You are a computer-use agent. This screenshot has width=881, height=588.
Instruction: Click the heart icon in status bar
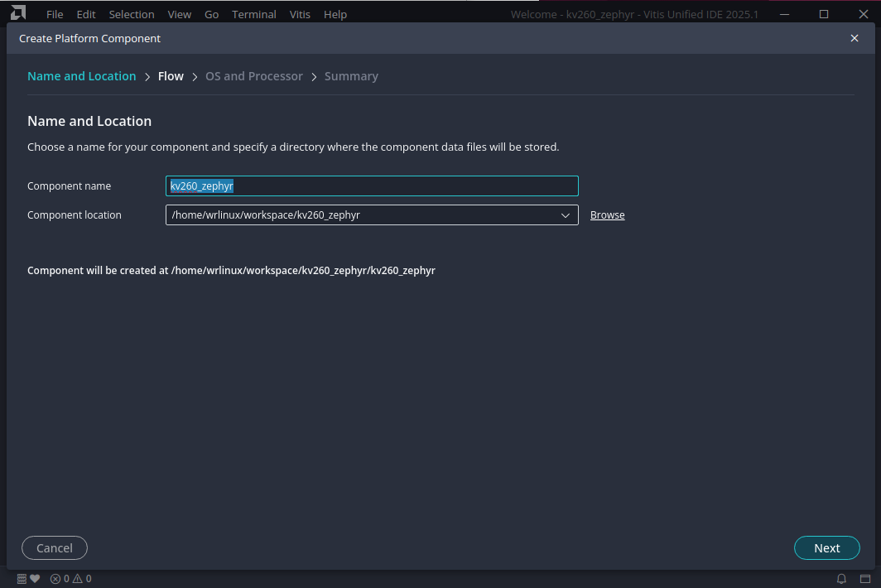pos(35,579)
